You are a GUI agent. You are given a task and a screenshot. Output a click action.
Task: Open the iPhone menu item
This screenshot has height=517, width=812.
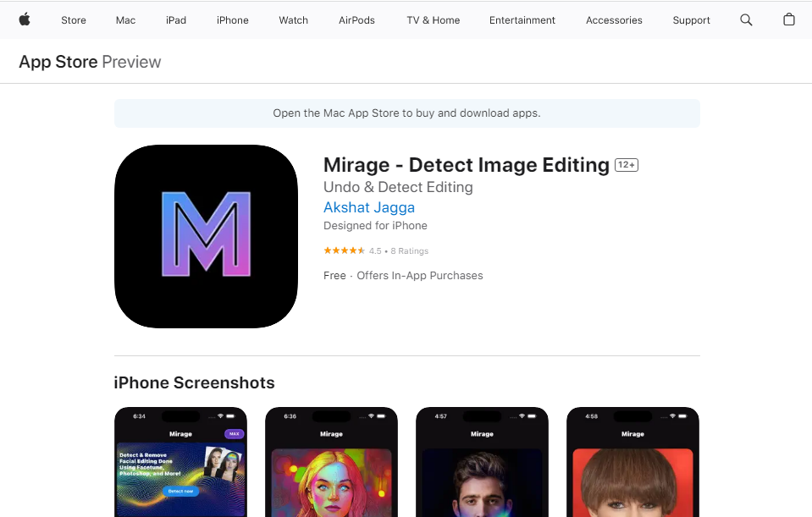pos(232,20)
